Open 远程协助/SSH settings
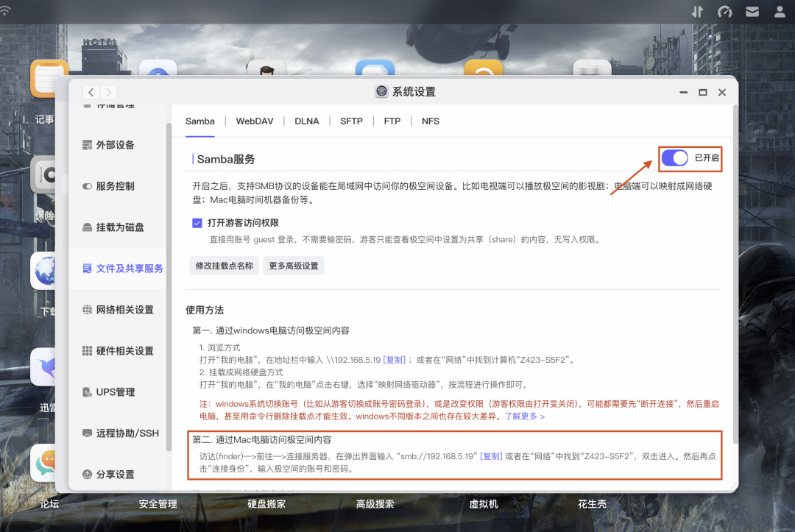The image size is (795, 532). [x=127, y=433]
